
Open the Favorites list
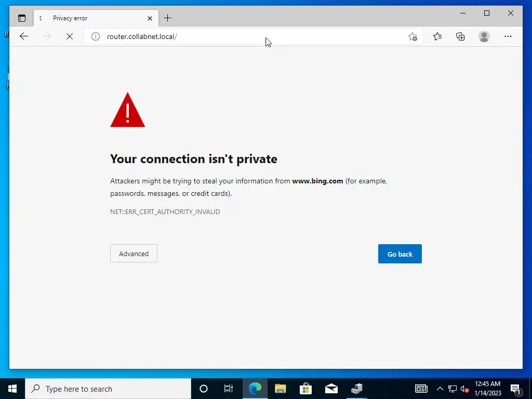(437, 36)
